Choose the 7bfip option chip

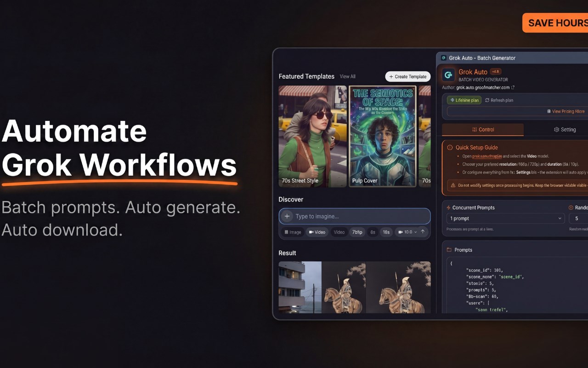357,232
